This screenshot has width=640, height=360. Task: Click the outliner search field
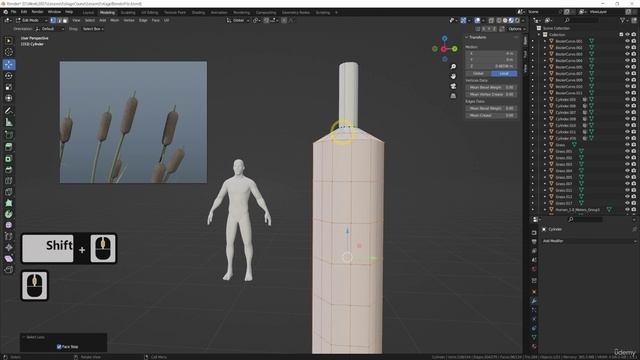[582, 20]
